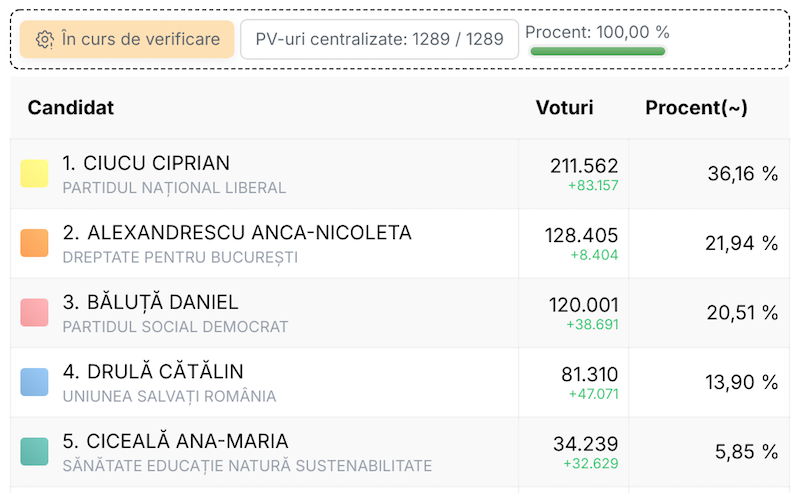Click the yellow swatch for Ciucu Ciprian

[35, 174]
